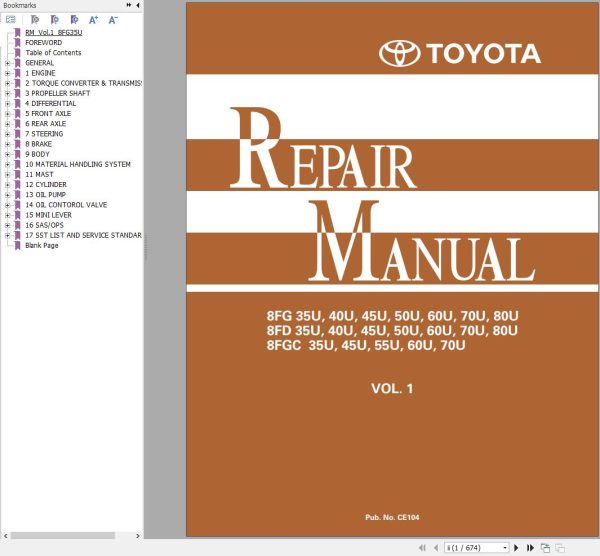Open the Table of Contents bookmark

point(53,52)
